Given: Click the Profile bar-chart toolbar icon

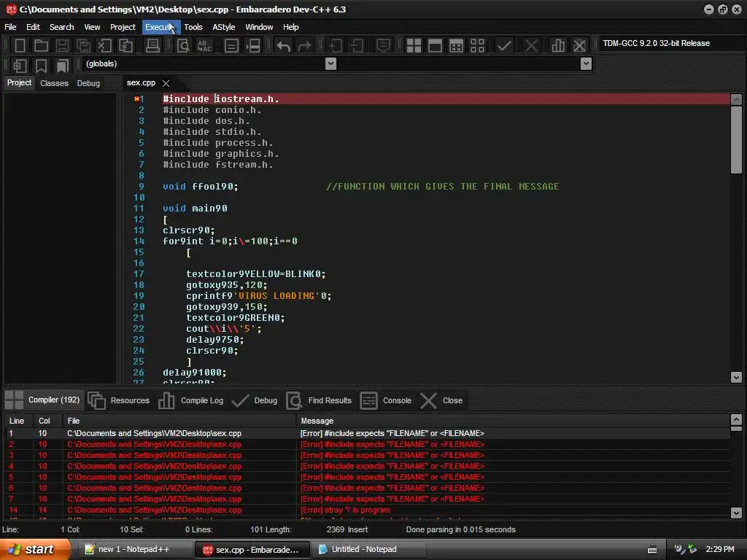Looking at the screenshot, I should coord(558,46).
